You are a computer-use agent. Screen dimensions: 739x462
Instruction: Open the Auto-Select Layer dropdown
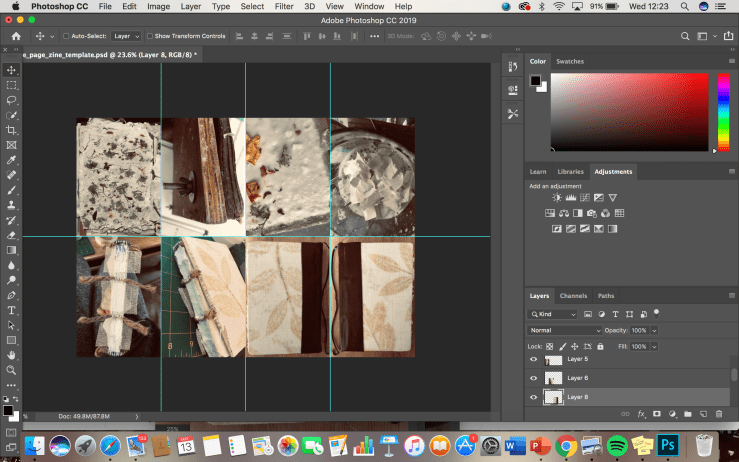127,36
